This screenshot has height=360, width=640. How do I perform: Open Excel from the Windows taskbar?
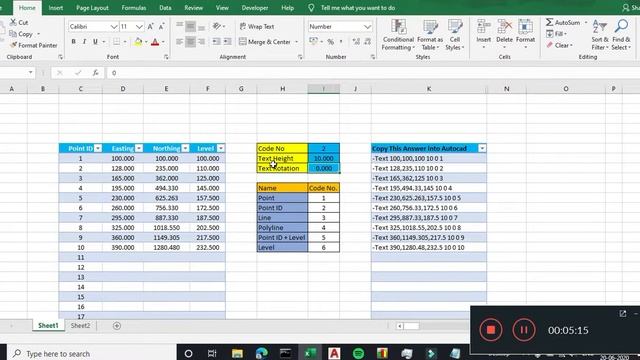310,353
